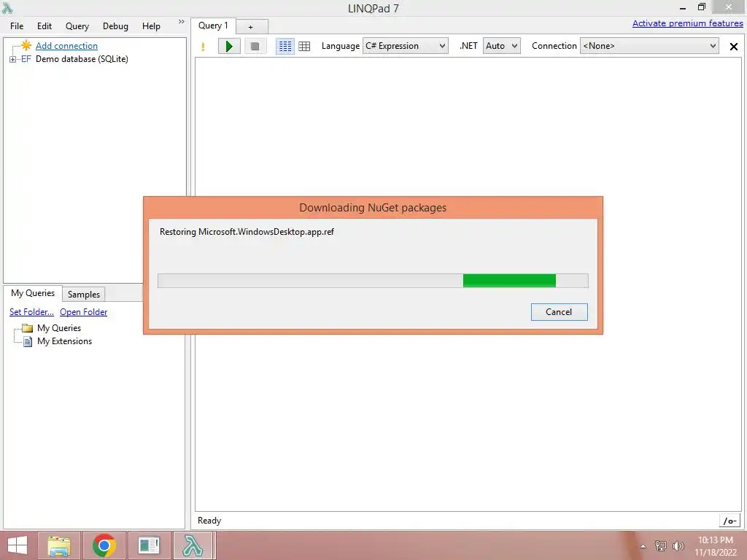Switch to the My Queries tab

pyautogui.click(x=33, y=293)
